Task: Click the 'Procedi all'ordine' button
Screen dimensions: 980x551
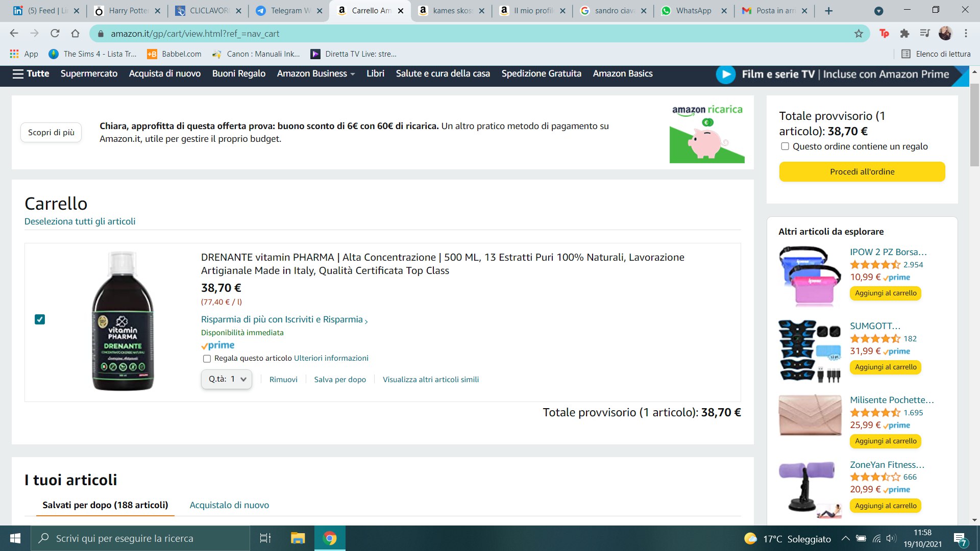Action: pos(862,171)
